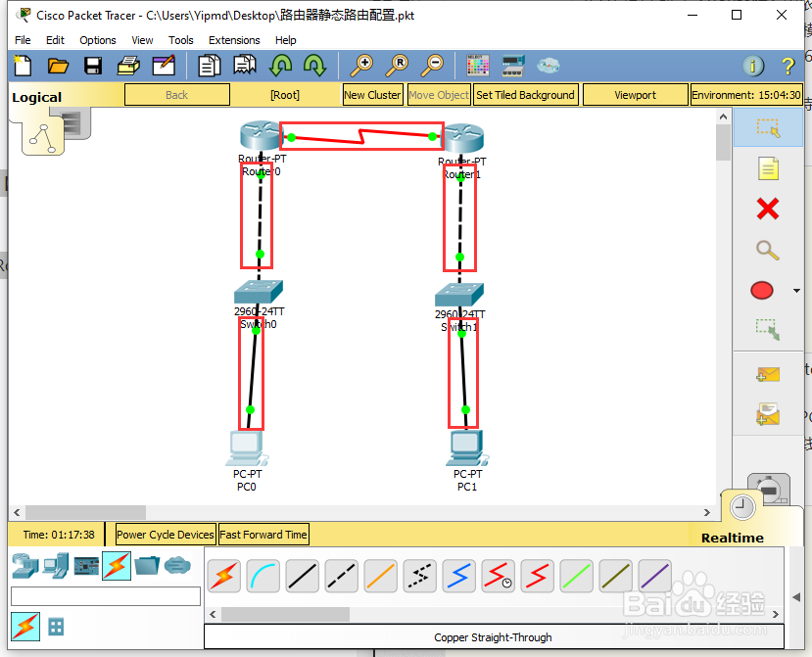Open the Tools menu
812x657 pixels.
coord(181,40)
